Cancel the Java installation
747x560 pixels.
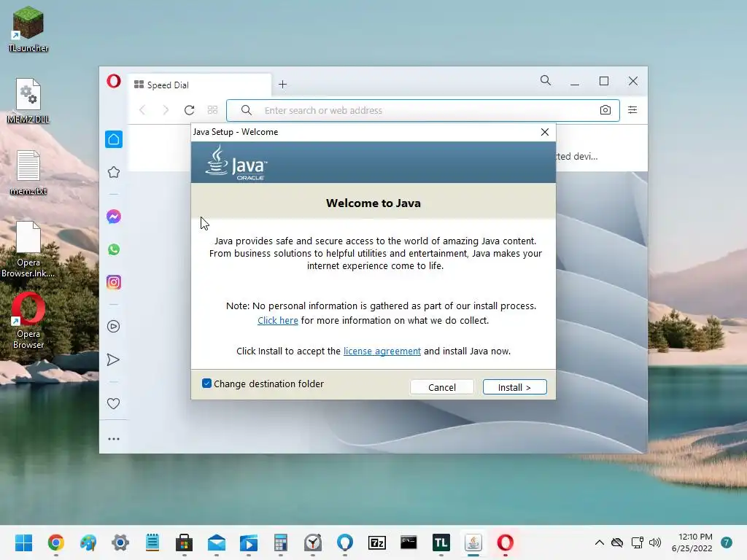click(x=441, y=387)
